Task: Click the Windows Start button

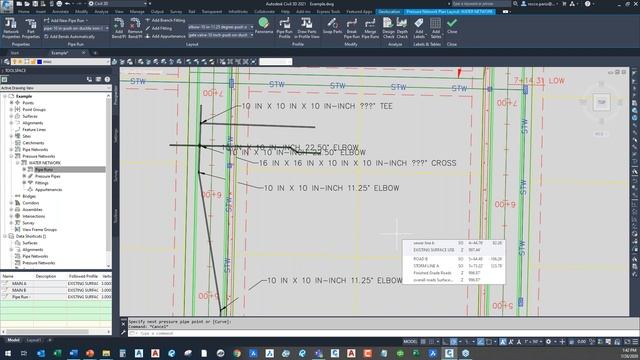Action: [x=7, y=353]
